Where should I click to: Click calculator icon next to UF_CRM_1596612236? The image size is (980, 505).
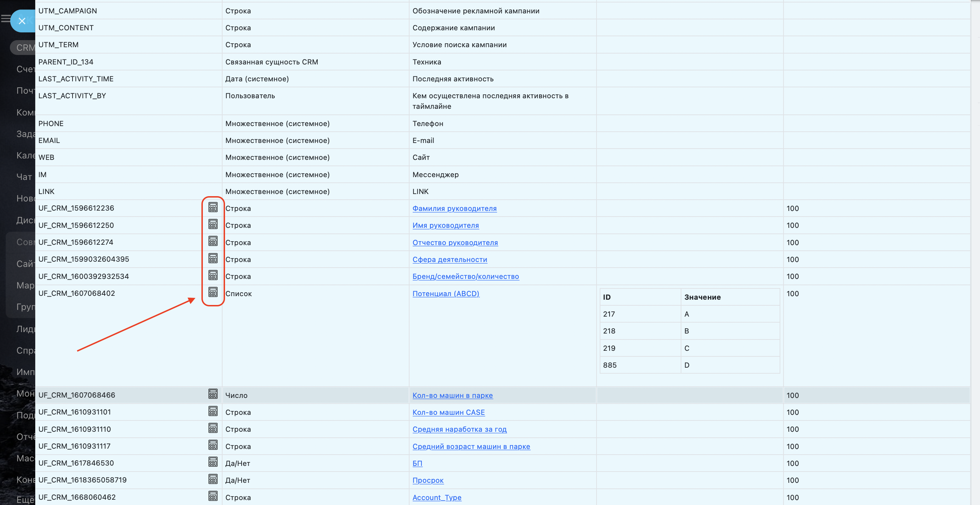(x=213, y=207)
